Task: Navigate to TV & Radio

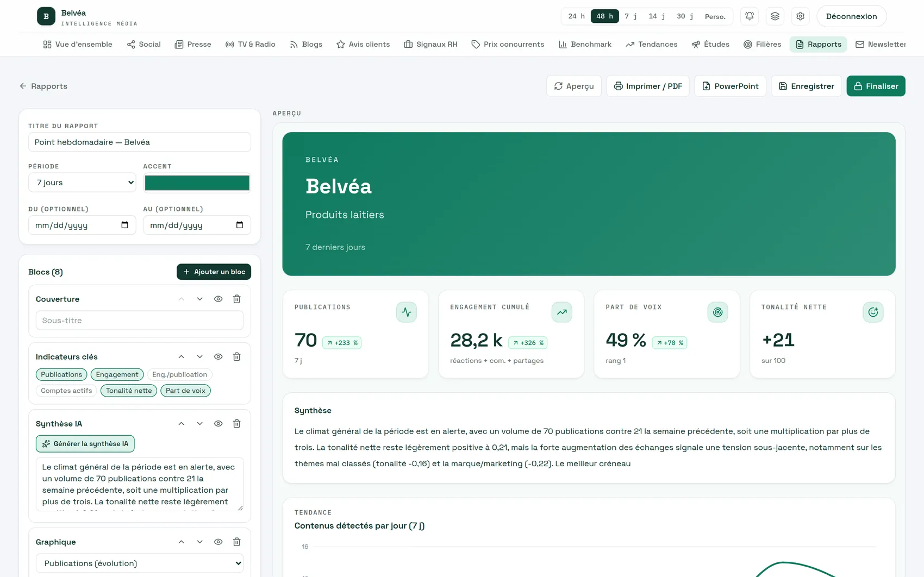Action: point(251,45)
